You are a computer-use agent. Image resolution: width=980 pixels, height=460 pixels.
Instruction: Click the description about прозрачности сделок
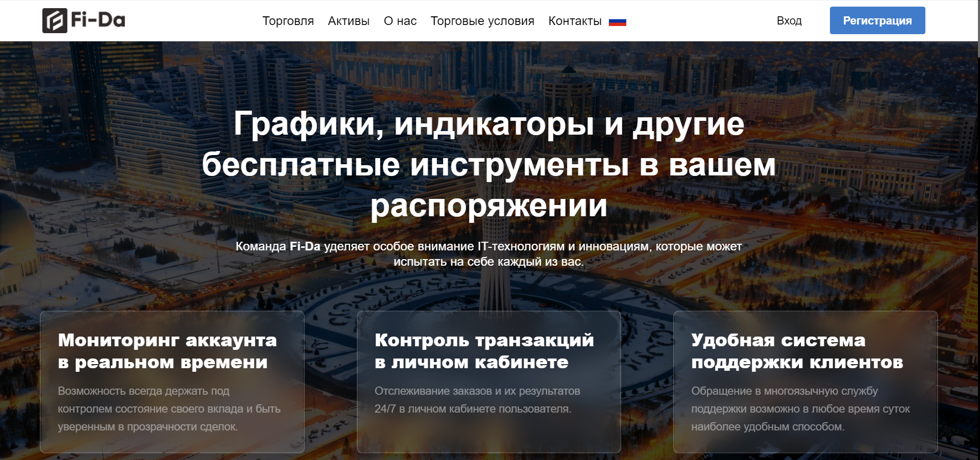(x=169, y=409)
